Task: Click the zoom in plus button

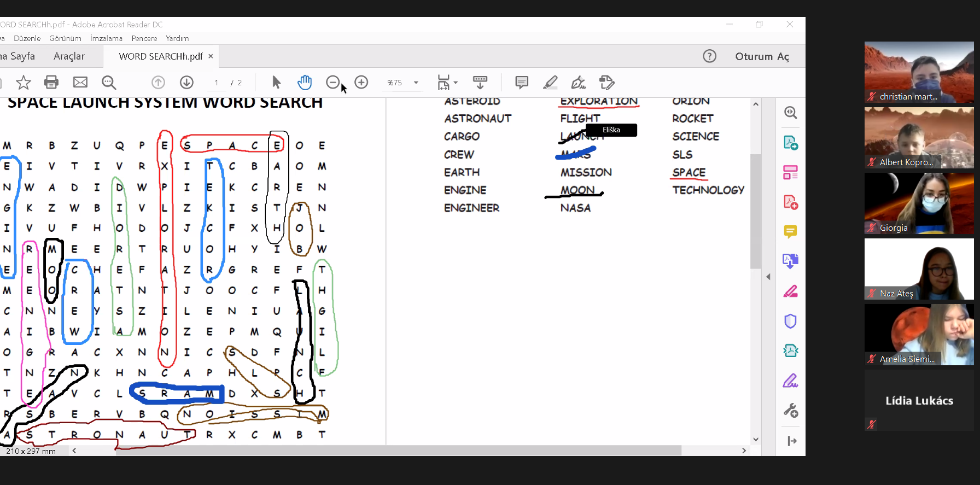Action: (x=361, y=83)
